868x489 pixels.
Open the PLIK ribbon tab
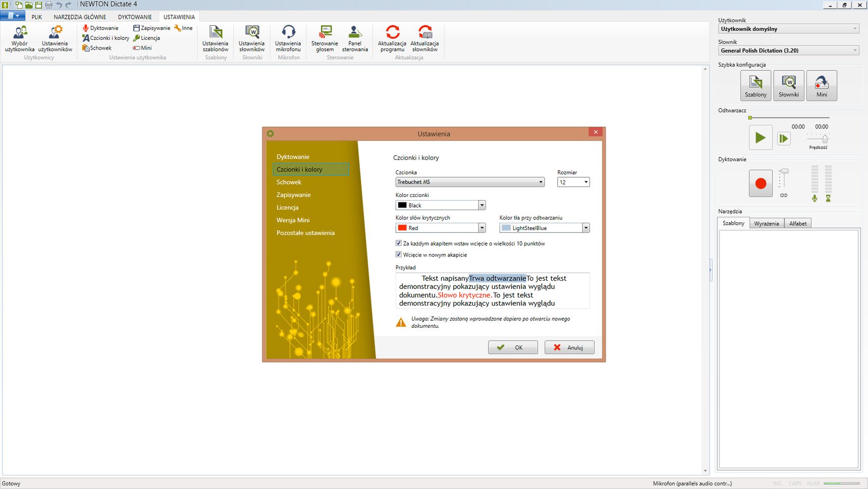pyautogui.click(x=37, y=17)
